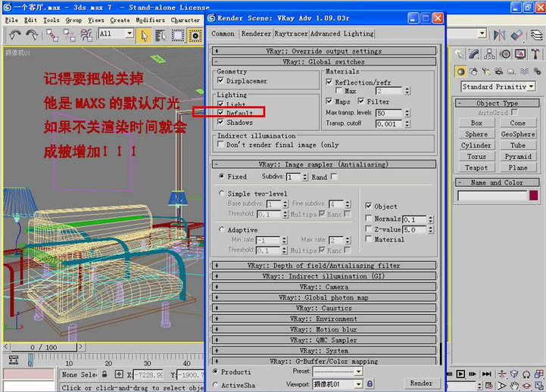546x392 pixels.
Task: Open the Create panel tab icon
Action: click(x=460, y=54)
